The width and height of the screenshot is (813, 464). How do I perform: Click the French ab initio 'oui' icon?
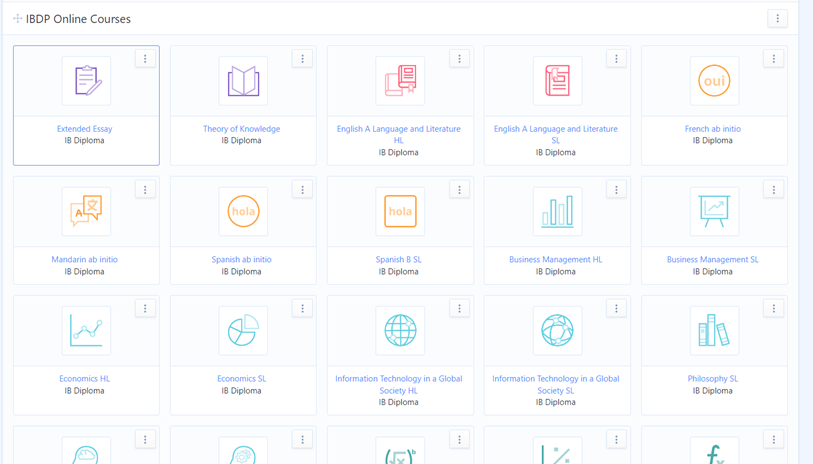pyautogui.click(x=714, y=81)
